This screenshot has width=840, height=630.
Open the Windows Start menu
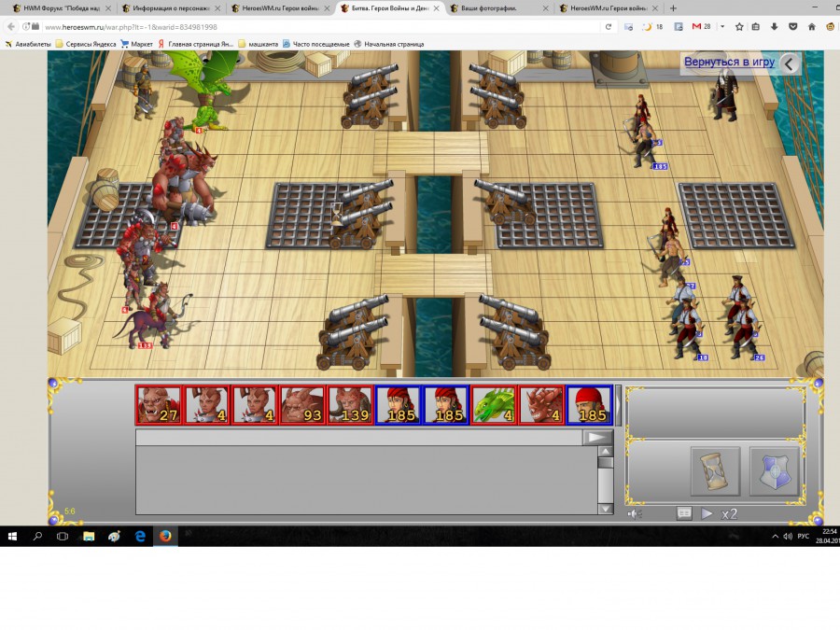tap(12, 537)
